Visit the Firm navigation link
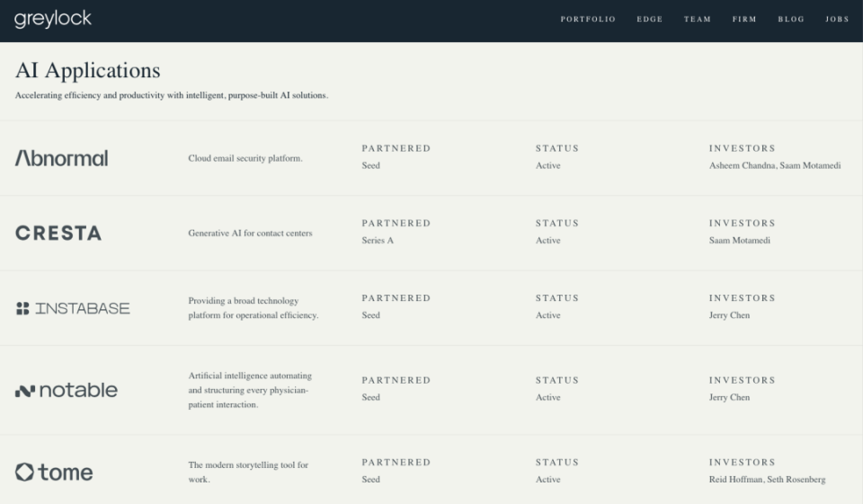Viewport: 863px width, 504px height. (x=744, y=19)
